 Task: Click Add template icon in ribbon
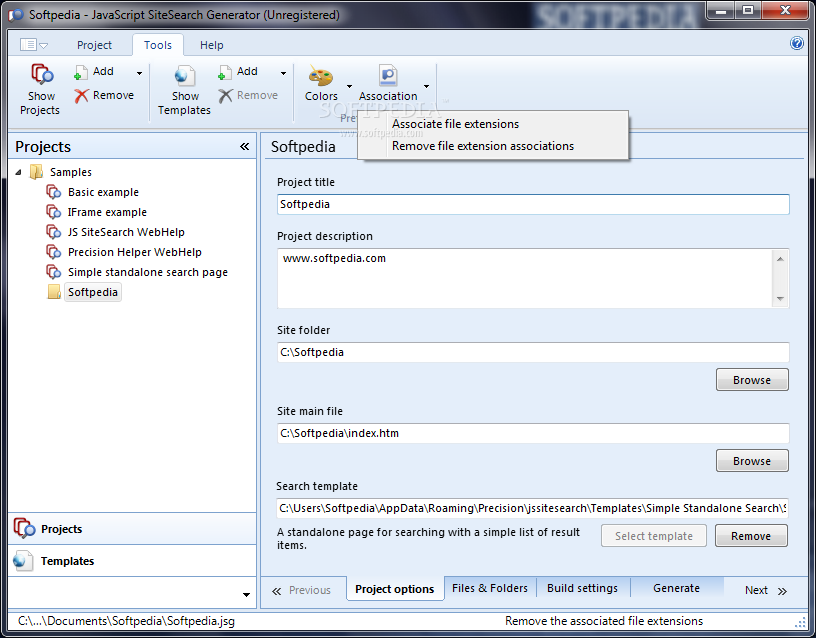click(x=224, y=73)
